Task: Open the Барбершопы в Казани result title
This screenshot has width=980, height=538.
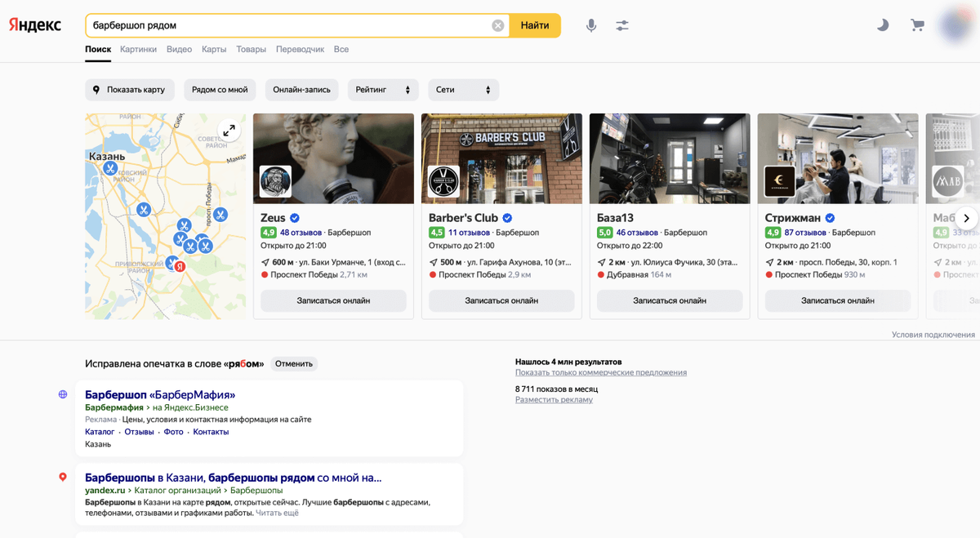Action: pyautogui.click(x=234, y=478)
